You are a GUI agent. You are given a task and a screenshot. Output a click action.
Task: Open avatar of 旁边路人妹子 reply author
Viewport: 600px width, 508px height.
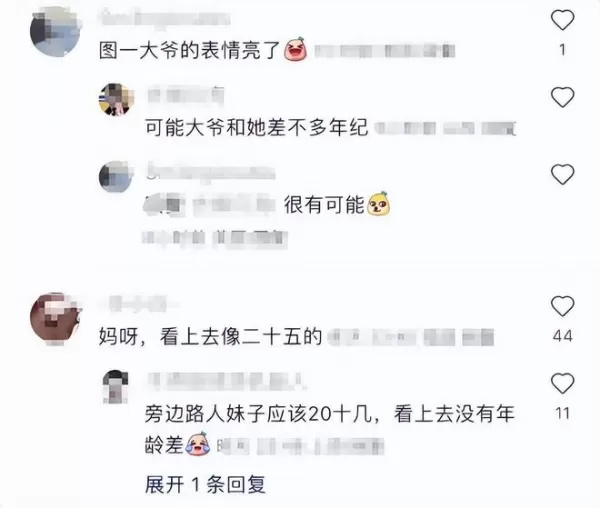[116, 386]
